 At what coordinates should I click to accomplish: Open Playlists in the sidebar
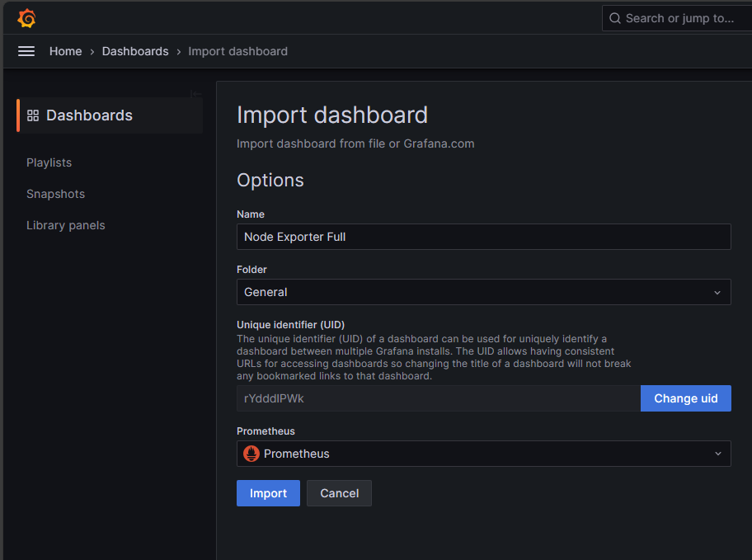pos(49,162)
